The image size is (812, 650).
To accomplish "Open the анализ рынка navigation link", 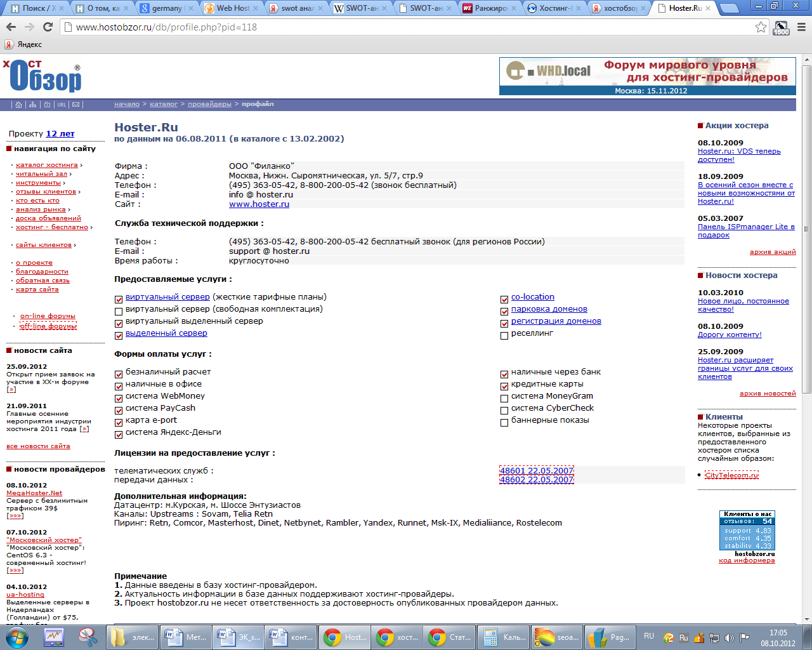I will [41, 209].
